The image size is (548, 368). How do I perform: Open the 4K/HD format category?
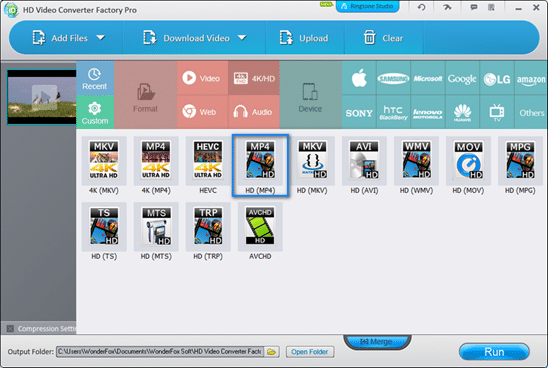coord(254,78)
